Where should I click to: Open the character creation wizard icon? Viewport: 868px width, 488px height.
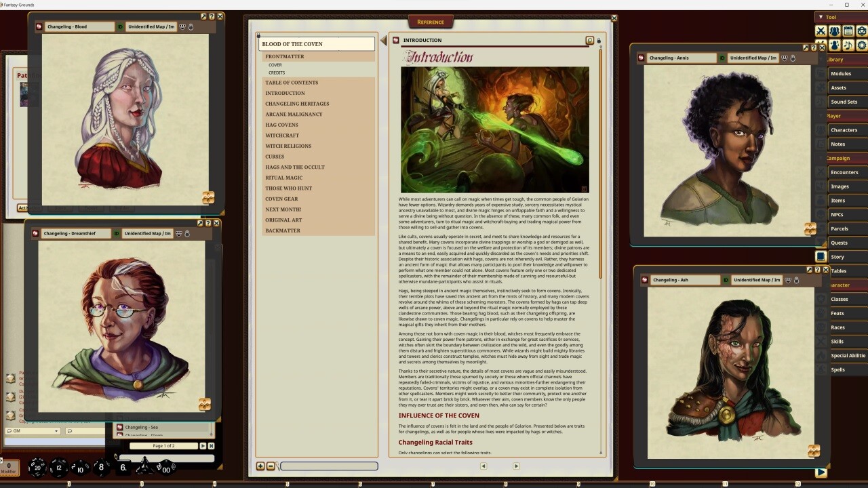pos(834,46)
